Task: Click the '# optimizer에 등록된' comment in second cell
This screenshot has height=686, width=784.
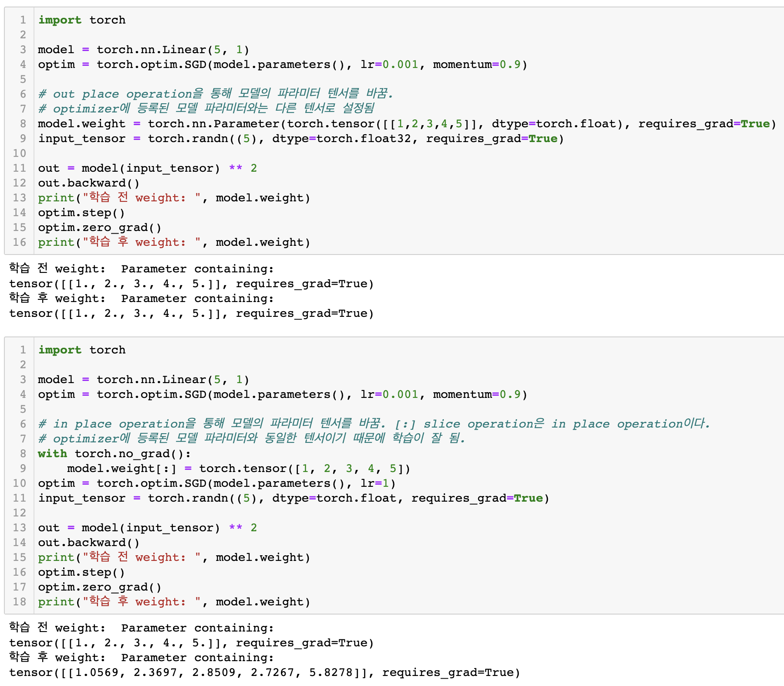Action: [x=251, y=439]
